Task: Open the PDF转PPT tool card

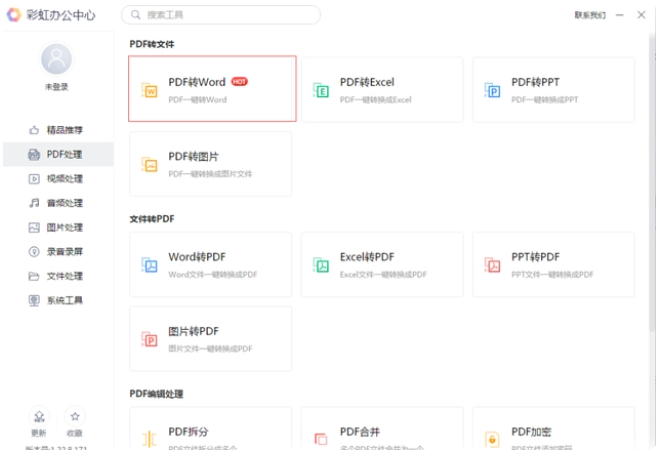Action: click(554, 90)
